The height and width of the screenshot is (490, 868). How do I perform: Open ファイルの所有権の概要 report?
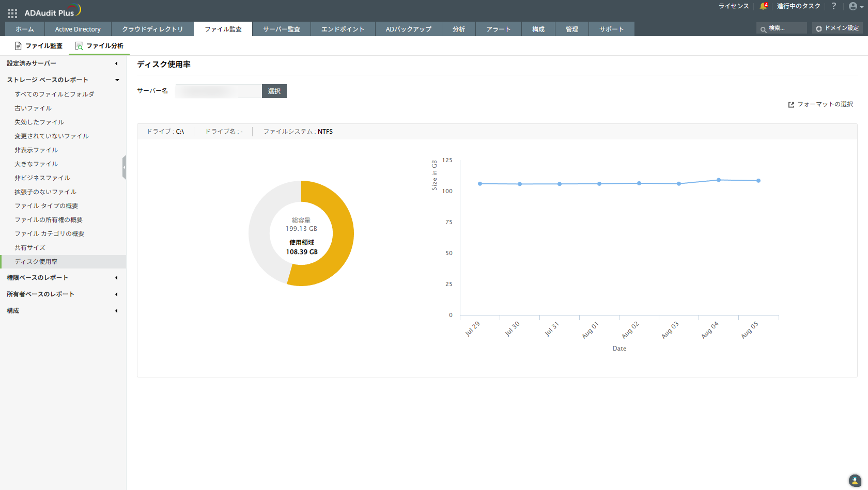tap(49, 220)
